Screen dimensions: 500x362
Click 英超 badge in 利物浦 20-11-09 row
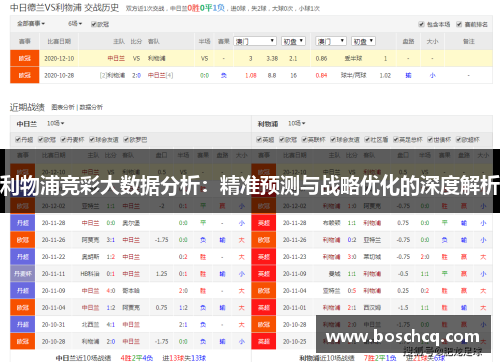coord(264,274)
